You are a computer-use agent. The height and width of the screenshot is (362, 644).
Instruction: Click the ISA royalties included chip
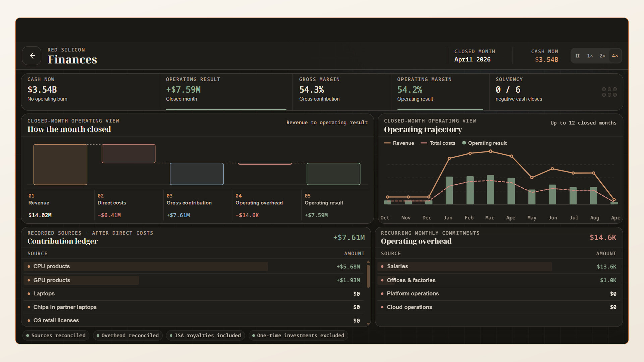205,336
